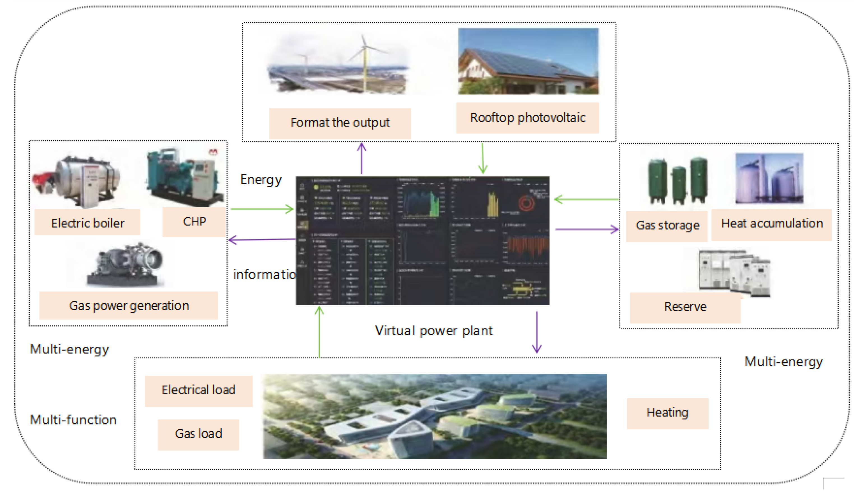863x504 pixels.
Task: Click the virtual power plant dashboard screen
Action: click(x=422, y=241)
